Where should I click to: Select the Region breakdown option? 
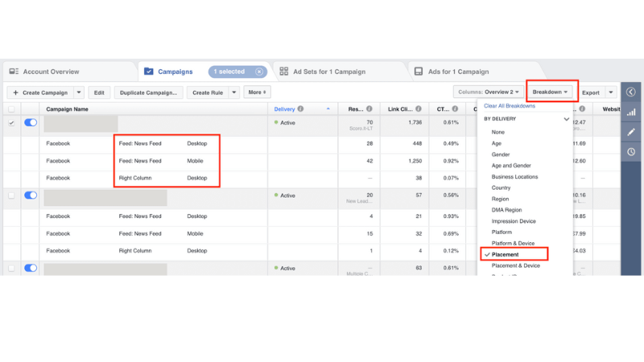500,199
